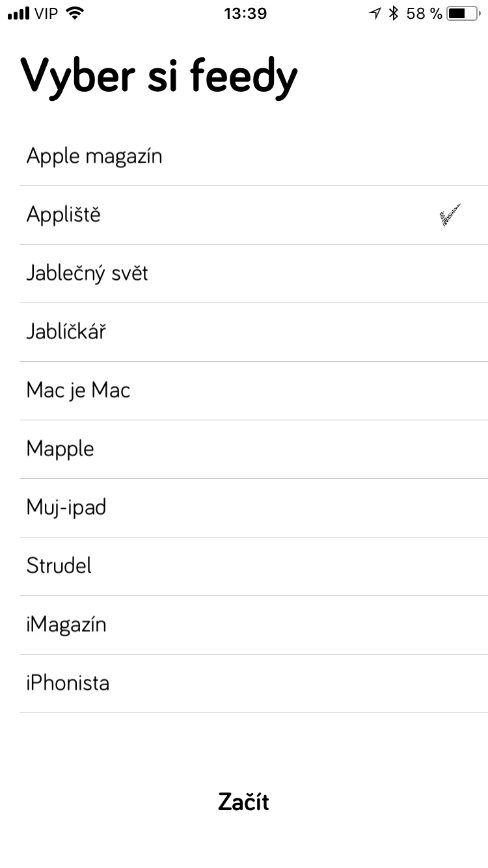The height and width of the screenshot is (868, 488).
Task: Tap the 13:39 clock in status bar
Action: pyautogui.click(x=245, y=13)
